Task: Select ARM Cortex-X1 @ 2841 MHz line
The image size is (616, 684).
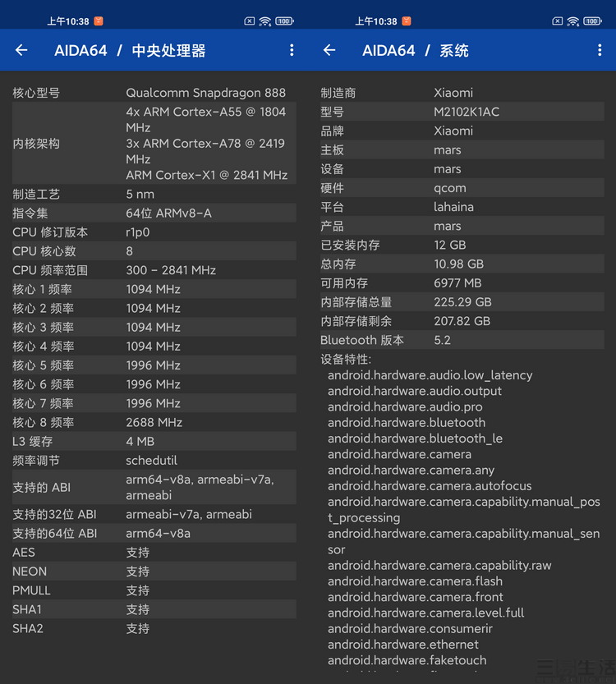Action: (207, 175)
